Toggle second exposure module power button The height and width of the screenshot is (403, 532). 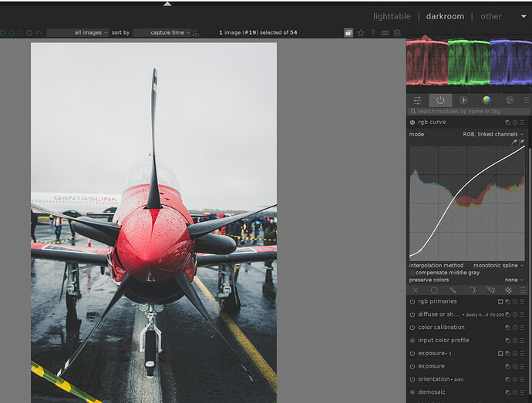point(412,367)
